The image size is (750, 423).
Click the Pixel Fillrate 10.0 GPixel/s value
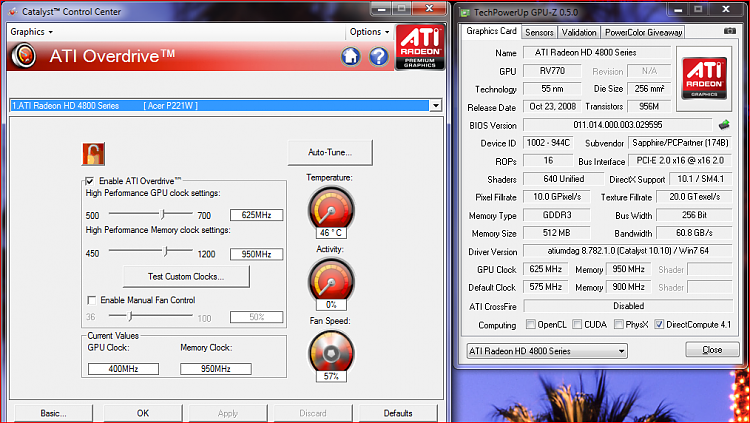(557, 197)
